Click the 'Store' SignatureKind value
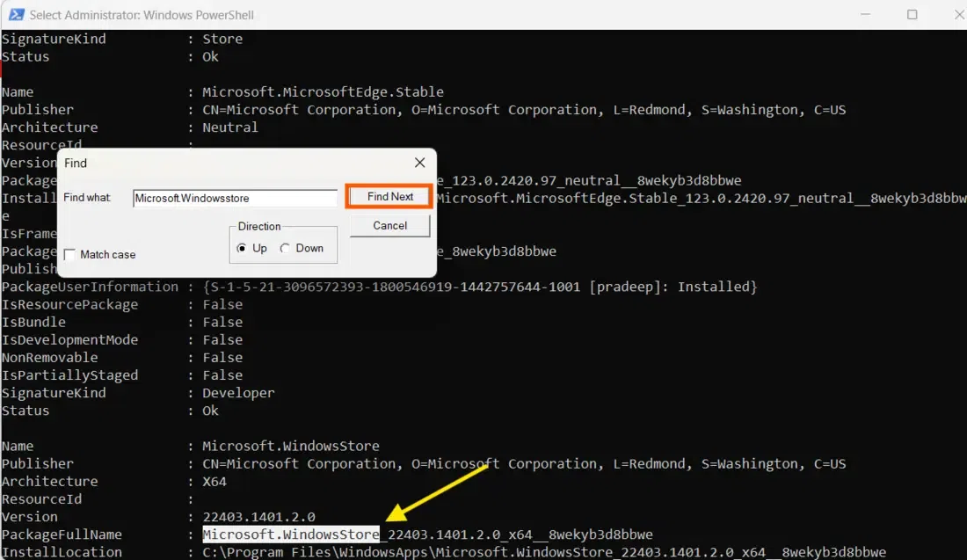This screenshot has width=967, height=560. coord(222,39)
